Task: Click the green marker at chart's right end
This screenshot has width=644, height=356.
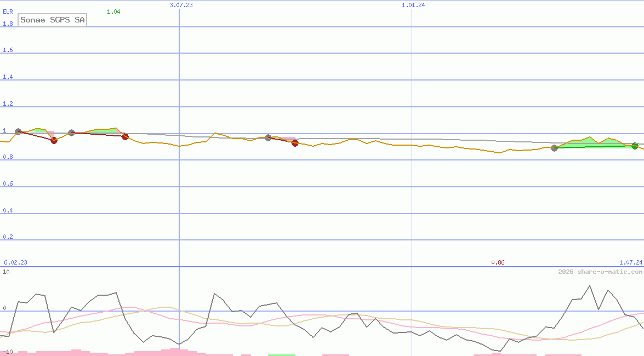Action: pyautogui.click(x=635, y=146)
